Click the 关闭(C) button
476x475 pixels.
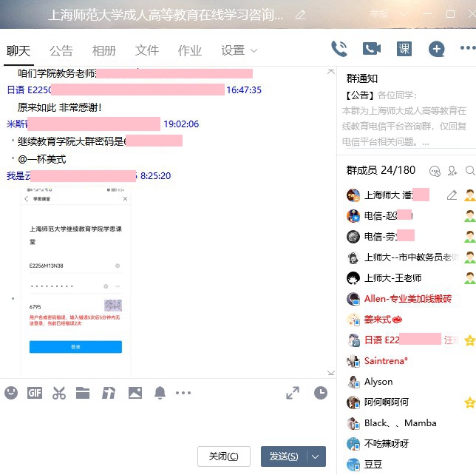coord(224,457)
